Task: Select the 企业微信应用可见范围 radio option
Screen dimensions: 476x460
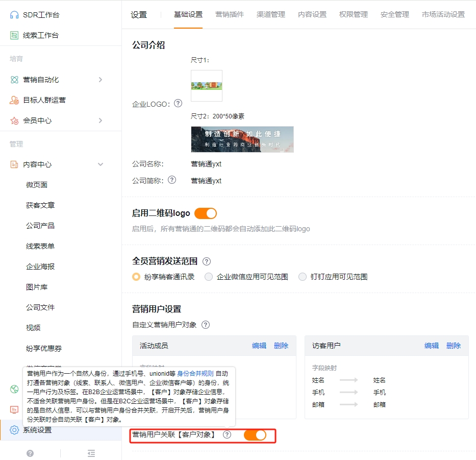Action: point(209,276)
